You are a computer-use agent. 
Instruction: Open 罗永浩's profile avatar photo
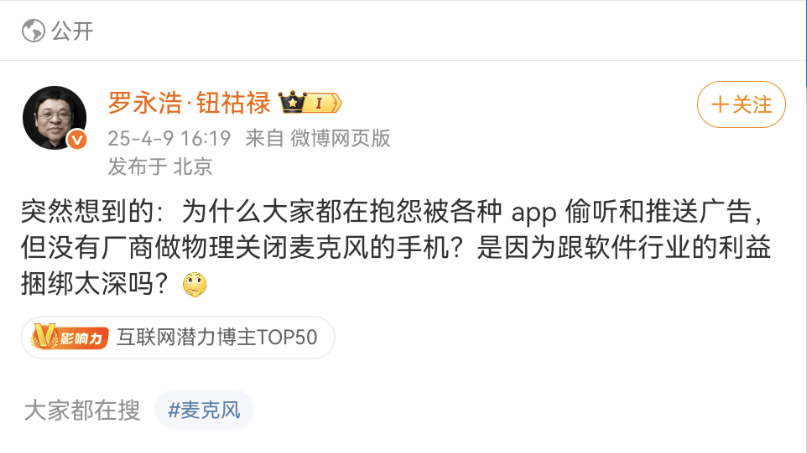point(55,118)
